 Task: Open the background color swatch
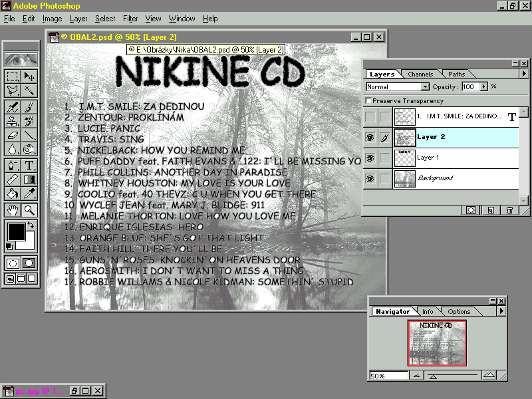28,244
